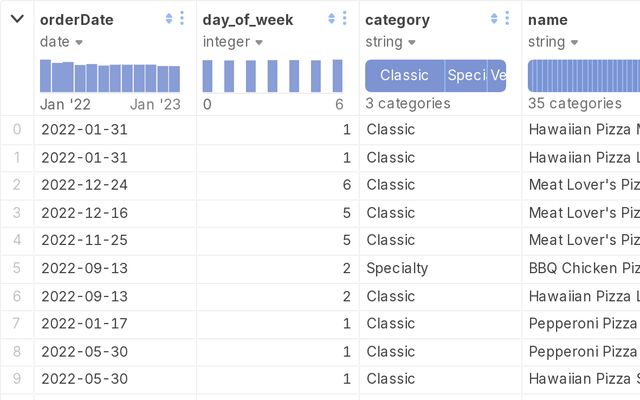Image resolution: width=640 pixels, height=400 pixels.
Task: Change category column string type
Action: point(390,42)
